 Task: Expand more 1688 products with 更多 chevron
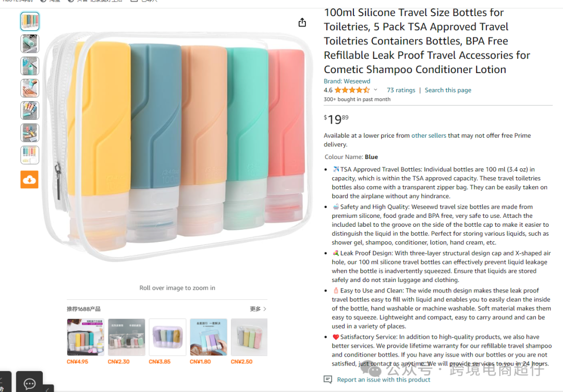[258, 309]
